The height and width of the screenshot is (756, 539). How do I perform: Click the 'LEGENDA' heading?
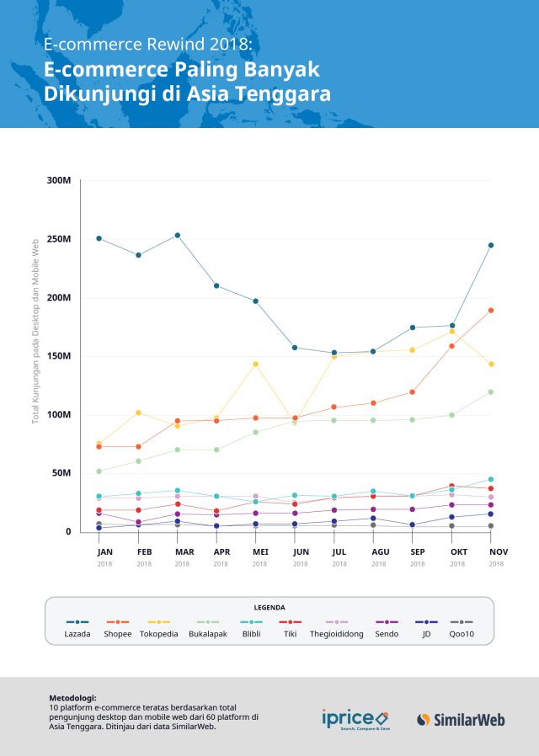pyautogui.click(x=269, y=608)
